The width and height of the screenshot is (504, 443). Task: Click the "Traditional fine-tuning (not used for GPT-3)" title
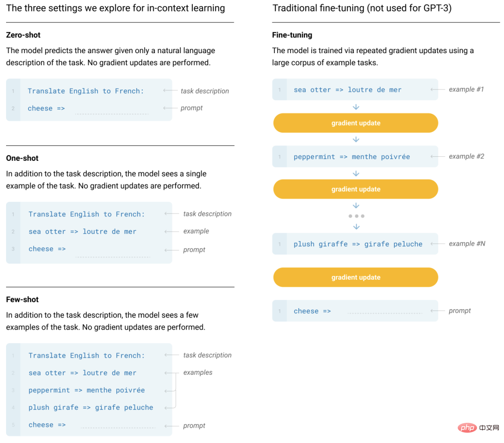362,8
